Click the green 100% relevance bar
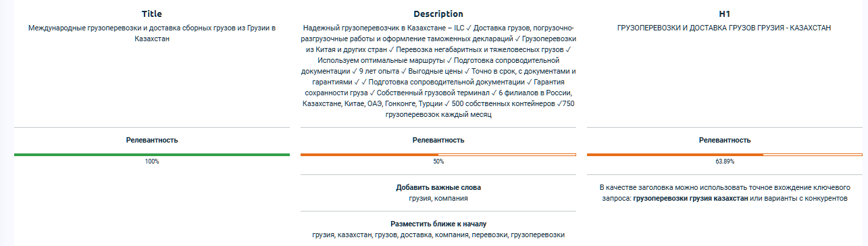Image resolution: width=868 pixels, height=246 pixels. click(x=151, y=155)
